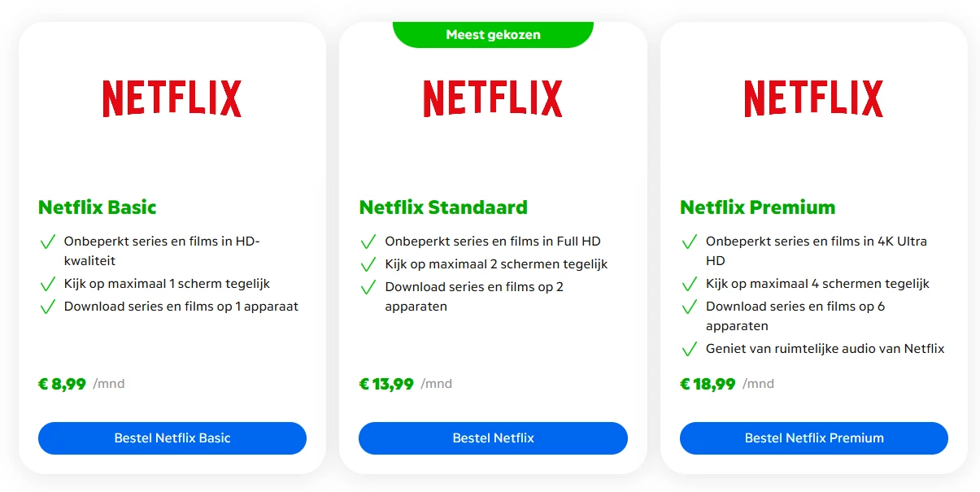The height and width of the screenshot is (492, 980).
Task: Click the Netflix Standaard heading
Action: click(443, 207)
